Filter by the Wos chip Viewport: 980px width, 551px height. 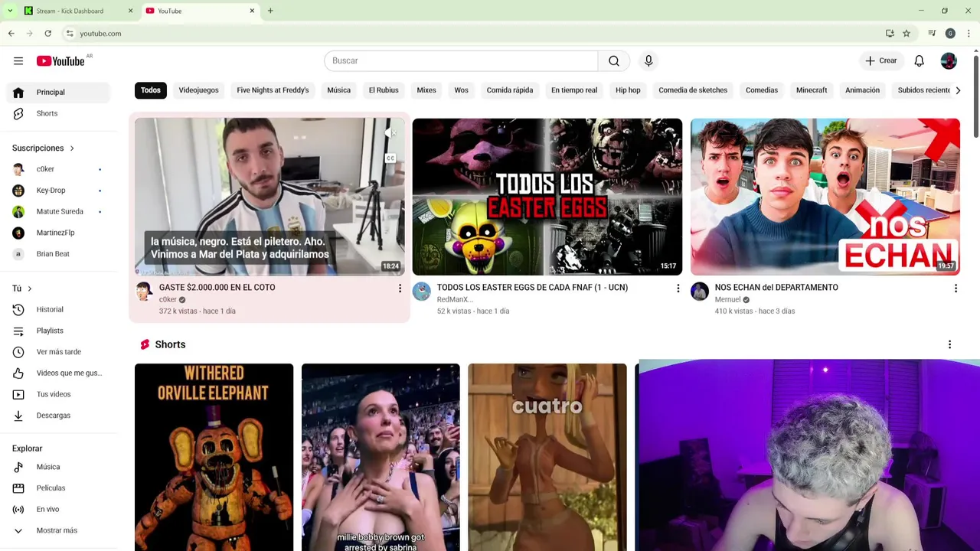[461, 90]
